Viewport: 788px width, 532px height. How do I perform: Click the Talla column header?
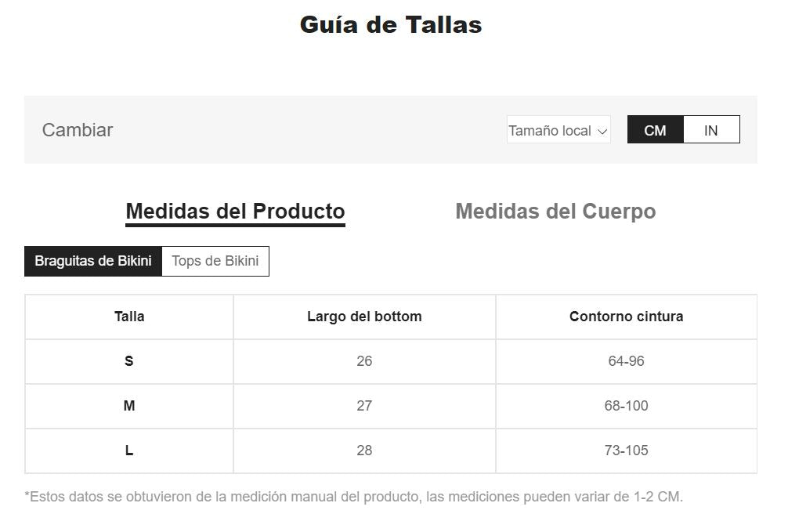[129, 317]
